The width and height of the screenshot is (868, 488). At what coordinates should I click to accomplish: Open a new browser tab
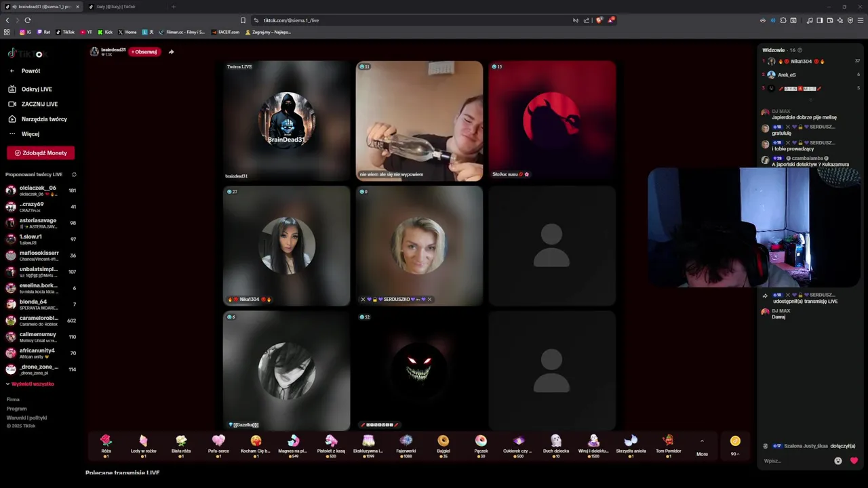(x=174, y=7)
